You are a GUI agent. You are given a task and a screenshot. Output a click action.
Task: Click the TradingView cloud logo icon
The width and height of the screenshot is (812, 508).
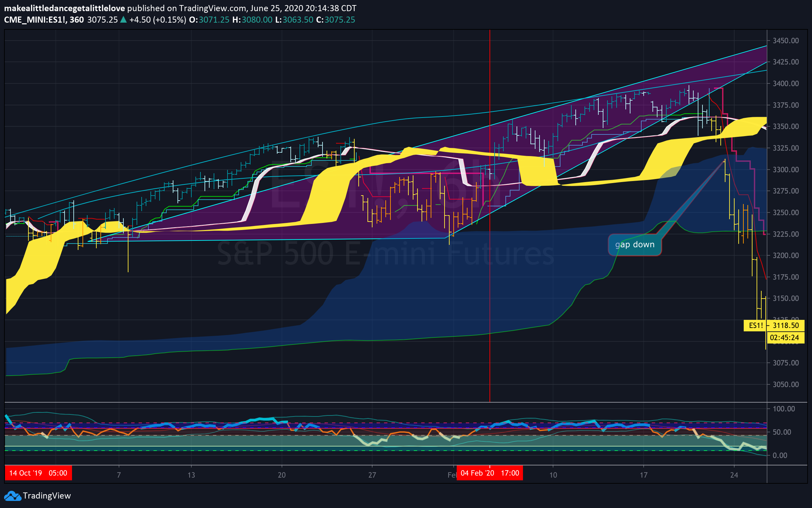pos(13,496)
